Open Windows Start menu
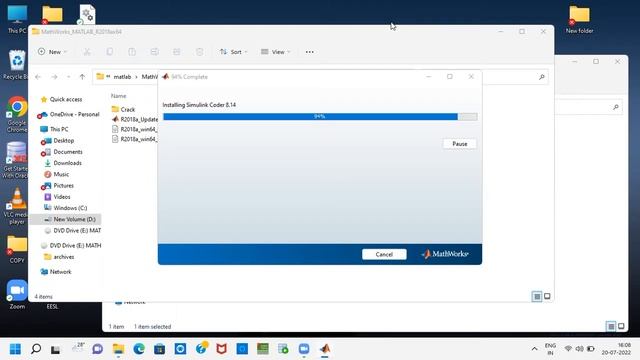 coord(15,349)
